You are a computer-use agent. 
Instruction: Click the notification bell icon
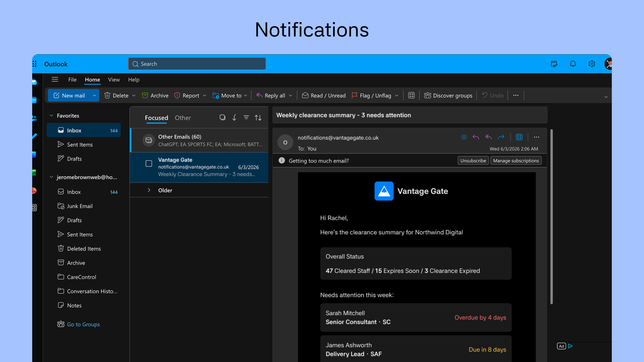pos(573,64)
